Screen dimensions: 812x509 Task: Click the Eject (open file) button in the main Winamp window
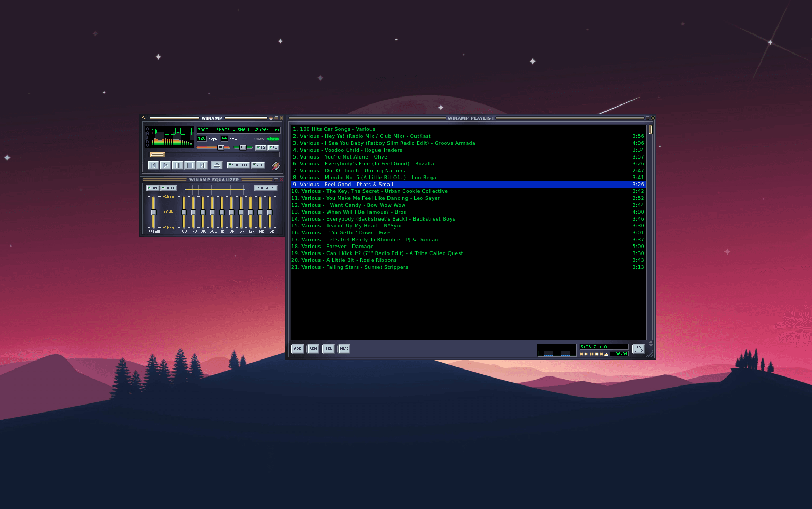coord(217,165)
